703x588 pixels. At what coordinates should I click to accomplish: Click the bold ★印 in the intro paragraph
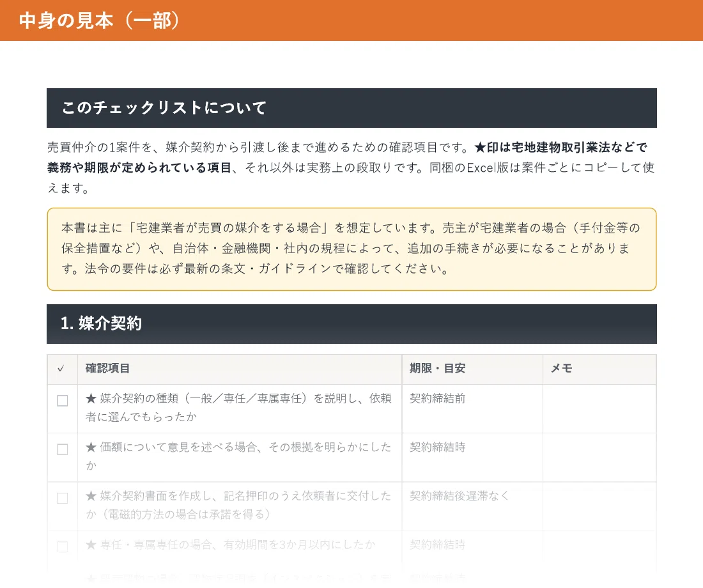(x=486, y=147)
